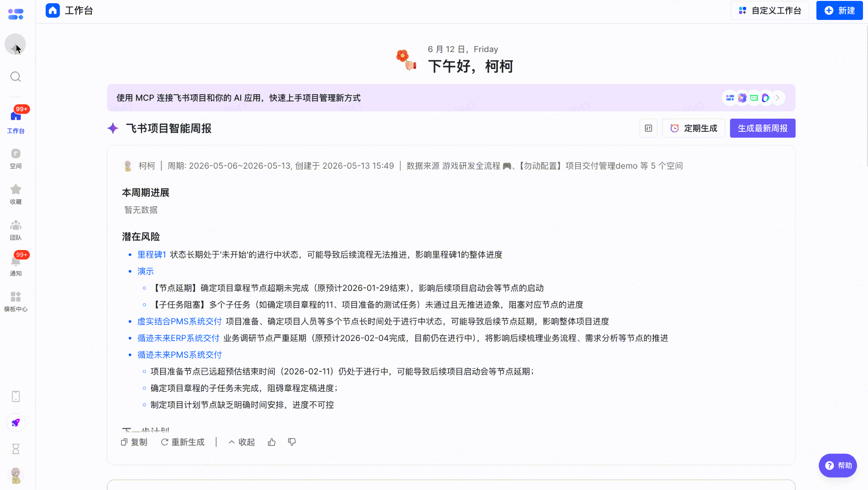
Task: Click the sparkle icon beside 飞书项目智能周报
Action: (113, 128)
